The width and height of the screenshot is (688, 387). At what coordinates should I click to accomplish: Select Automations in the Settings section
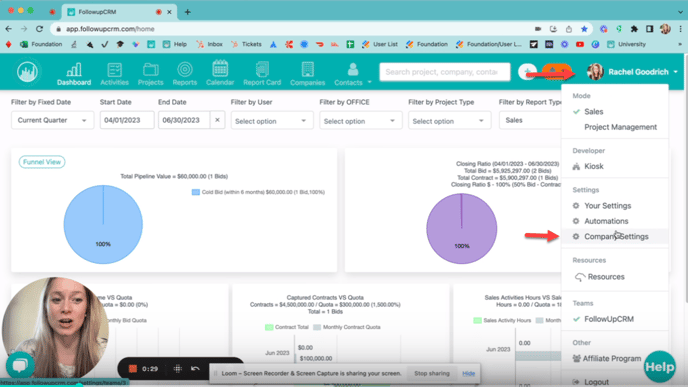pyautogui.click(x=606, y=221)
